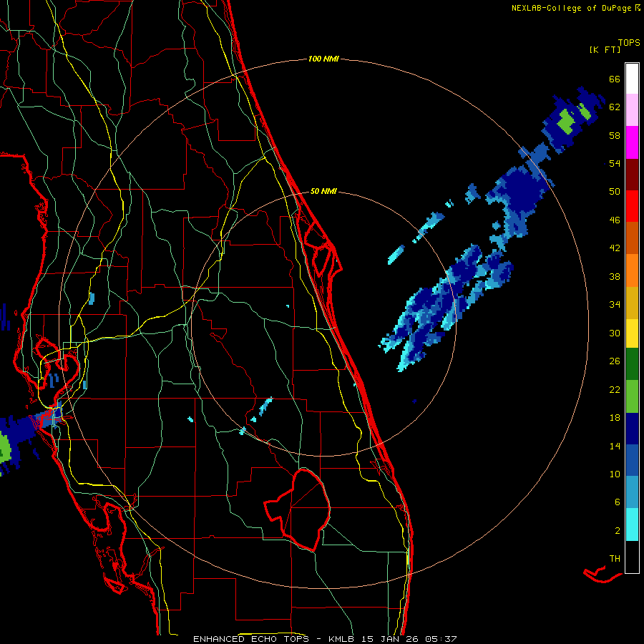Click the 100 NMI range ring label

pyautogui.click(x=323, y=59)
